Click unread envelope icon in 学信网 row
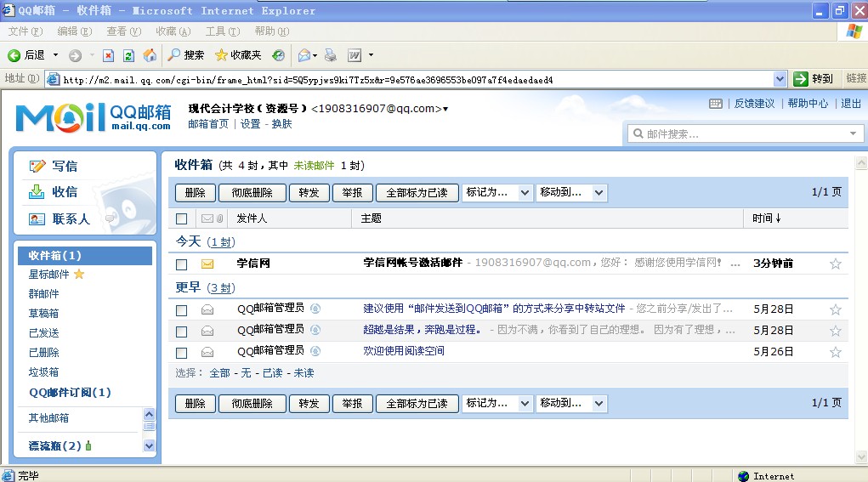The image size is (868, 482). [x=207, y=264]
